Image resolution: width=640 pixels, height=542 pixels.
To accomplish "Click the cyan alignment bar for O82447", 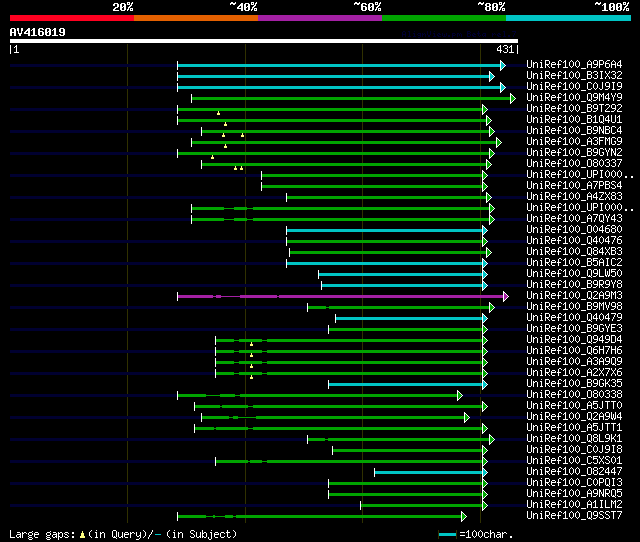I will (x=429, y=473).
